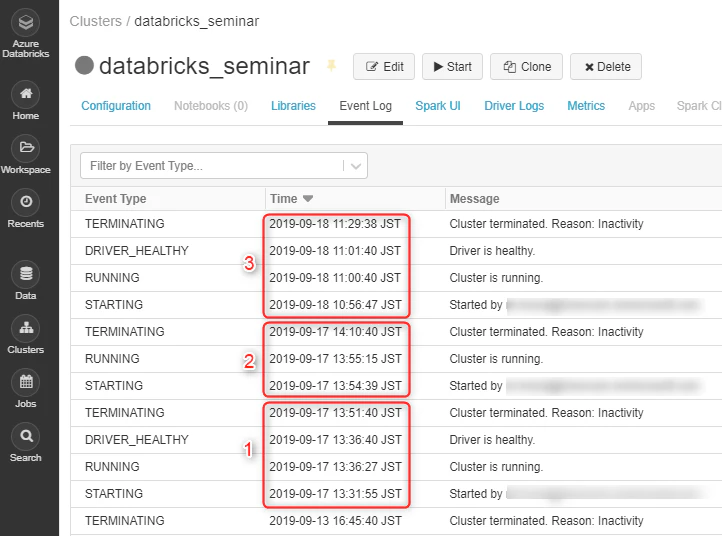Screen dimensions: 722x536
Task: Start the databricks_seminar cluster
Action: 452,67
